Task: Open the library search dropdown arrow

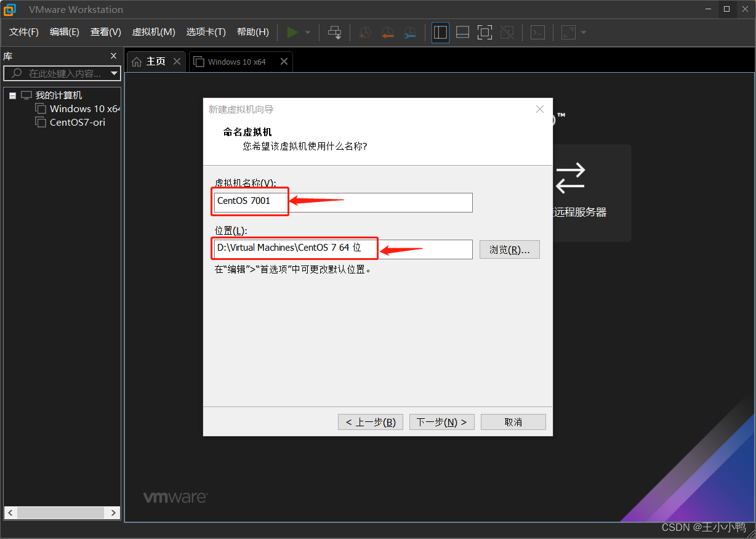Action: [115, 73]
